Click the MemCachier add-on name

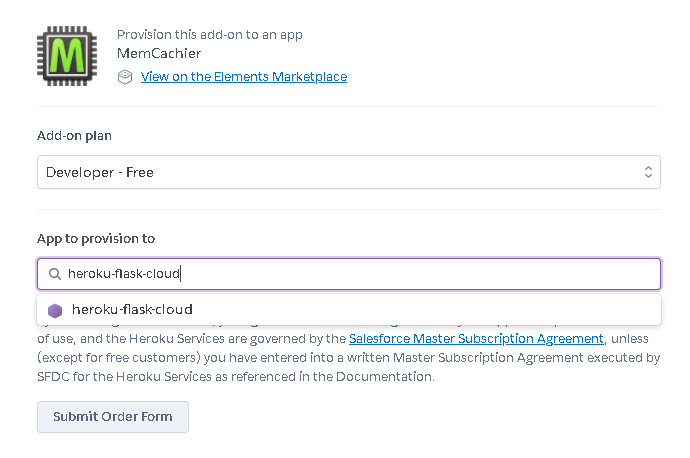point(159,53)
